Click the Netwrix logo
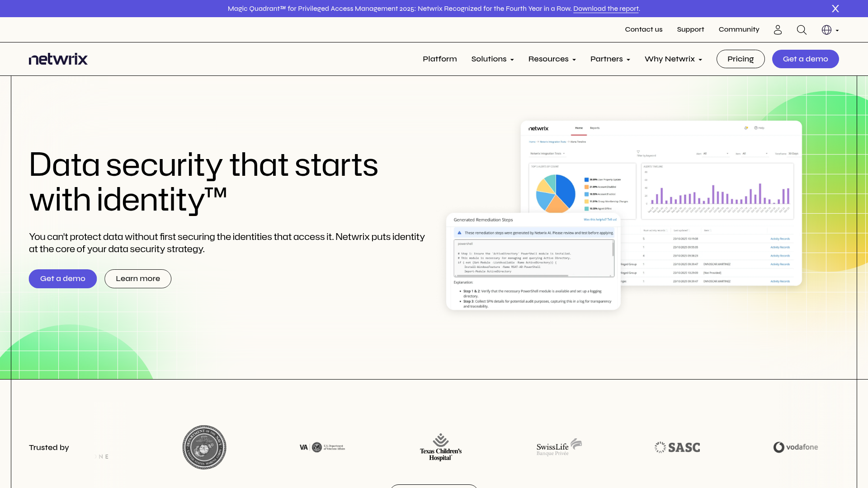 click(58, 59)
